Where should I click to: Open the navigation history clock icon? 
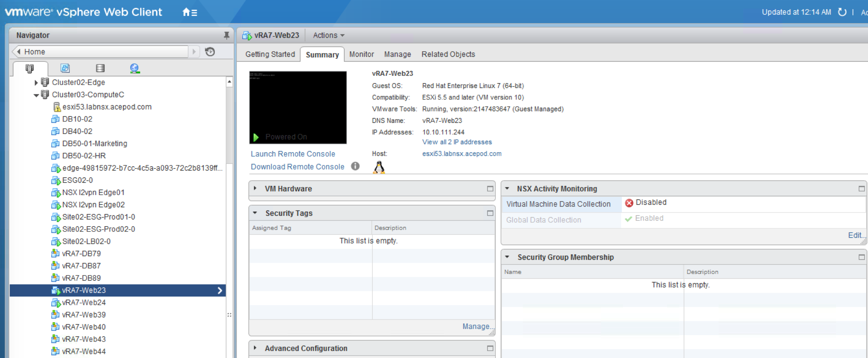(210, 51)
